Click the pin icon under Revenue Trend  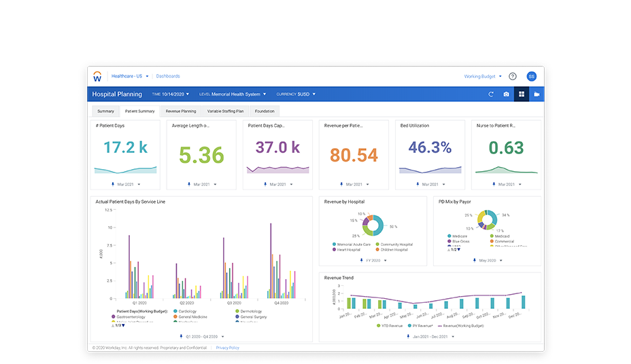pyautogui.click(x=407, y=336)
